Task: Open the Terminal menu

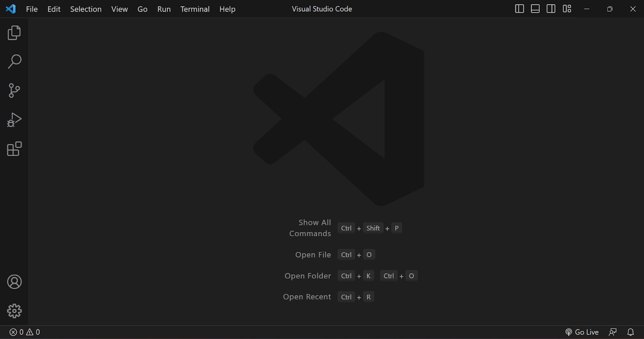Action: pyautogui.click(x=195, y=9)
